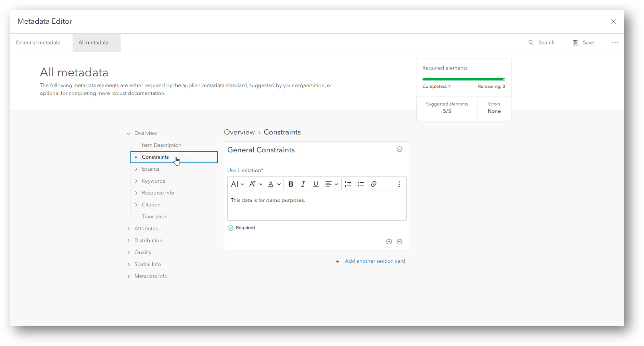
Task: Select the All metadata tab
Action: pyautogui.click(x=93, y=42)
